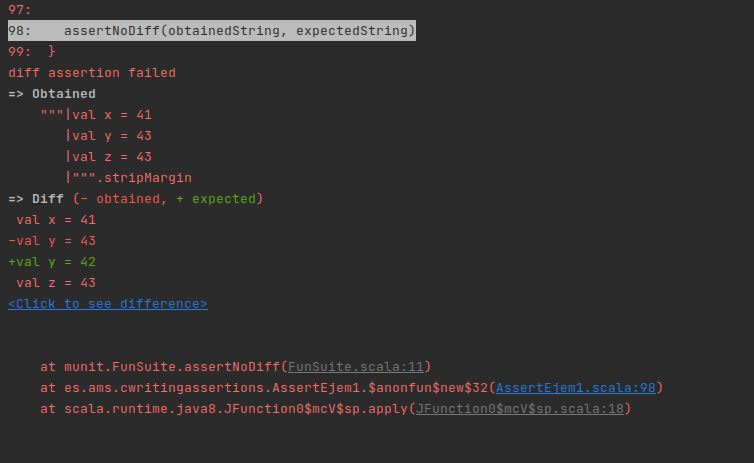The width and height of the screenshot is (754, 463).
Task: Click the '=> Obtained' header line
Action: (x=52, y=94)
